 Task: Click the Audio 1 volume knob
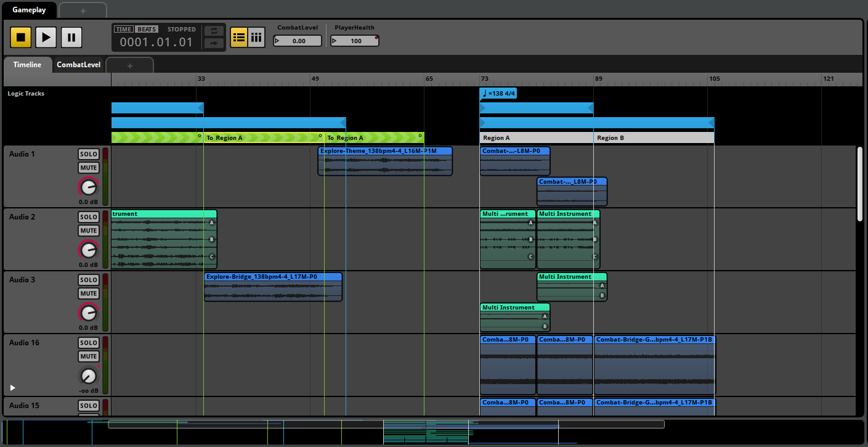point(89,187)
